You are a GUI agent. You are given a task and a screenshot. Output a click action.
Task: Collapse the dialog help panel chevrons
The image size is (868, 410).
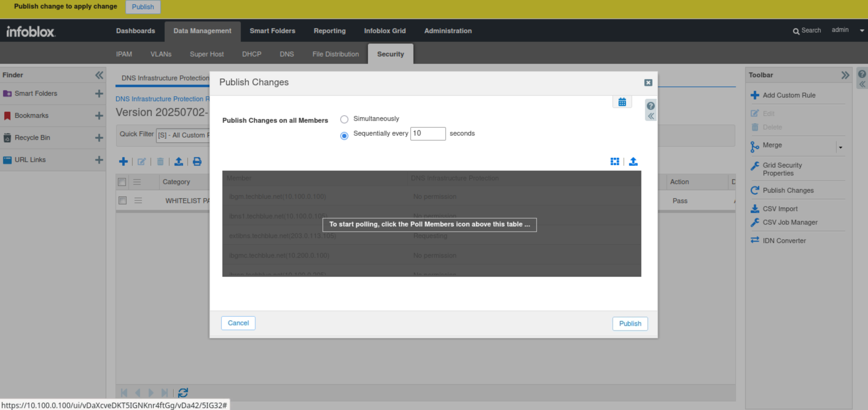[651, 116]
